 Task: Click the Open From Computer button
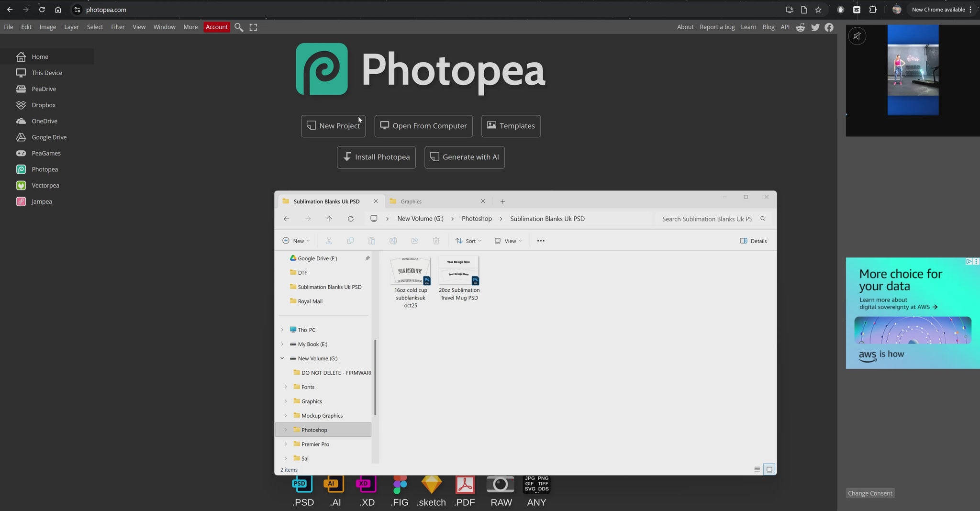(x=423, y=126)
